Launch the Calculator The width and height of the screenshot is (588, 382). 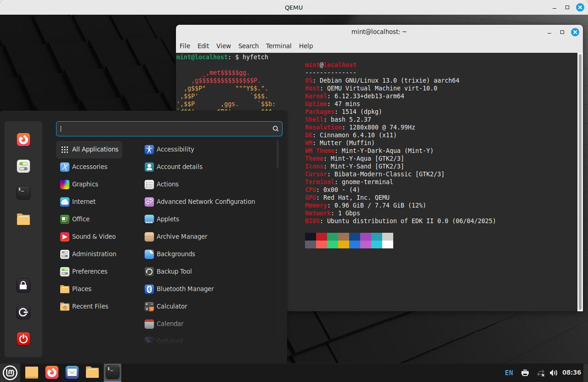[208, 306]
